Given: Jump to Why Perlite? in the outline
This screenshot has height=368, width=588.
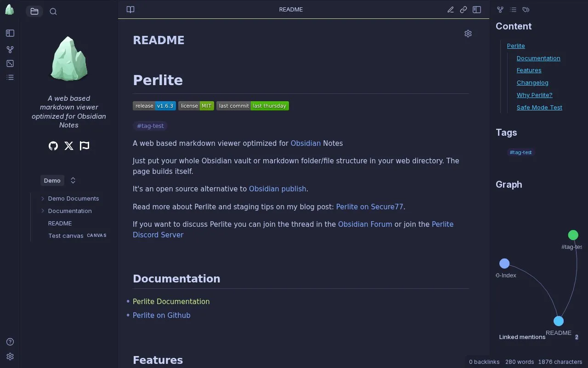Looking at the screenshot, I should (x=535, y=95).
